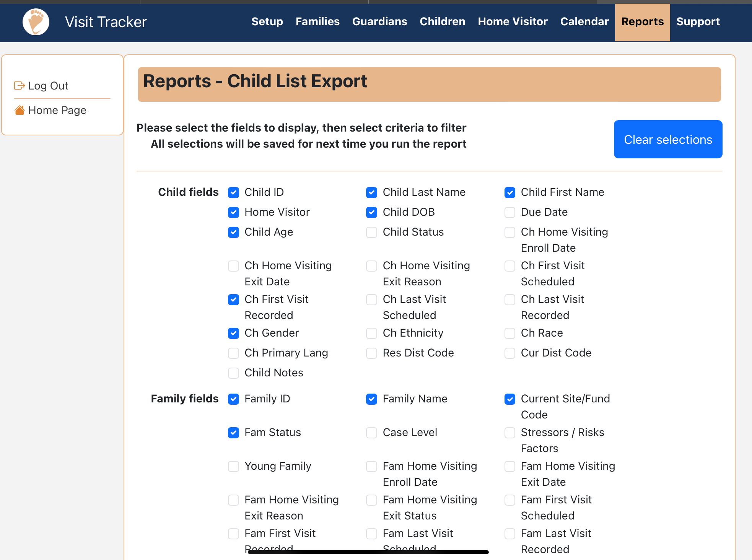Switch to the Calendar section
Viewport: 752px width, 560px height.
(584, 22)
